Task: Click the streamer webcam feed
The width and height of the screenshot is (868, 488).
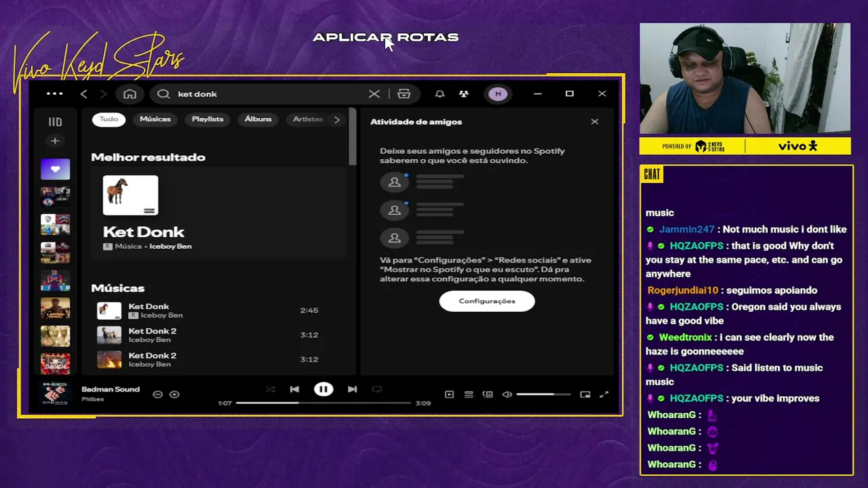Action: click(745, 79)
